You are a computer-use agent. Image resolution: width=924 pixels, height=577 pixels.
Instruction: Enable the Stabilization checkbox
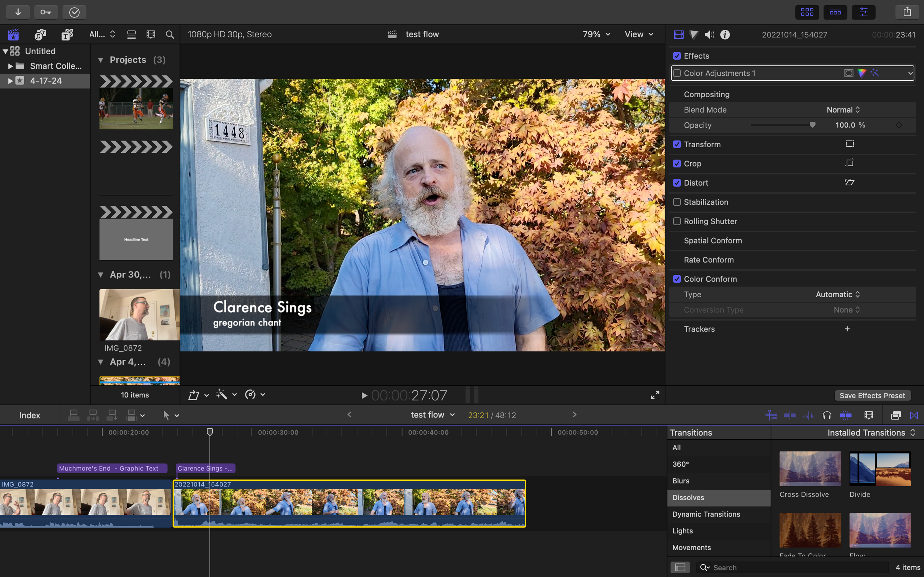point(677,202)
